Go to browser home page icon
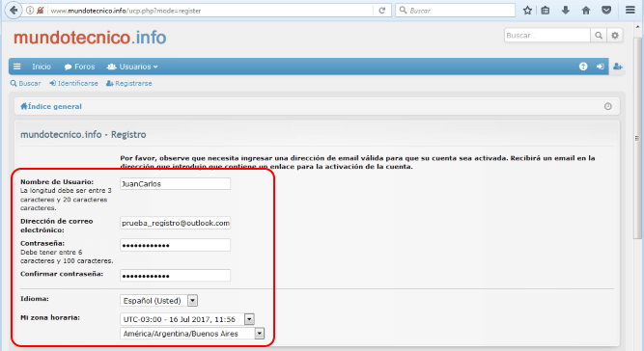The height and width of the screenshot is (351, 644). coord(586,11)
